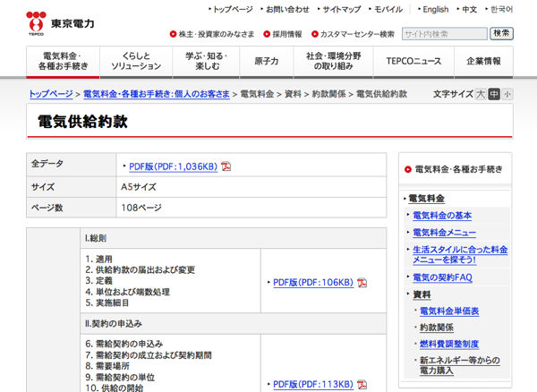Click breadcrumb トップページ link
Image resolution: width=537 pixels, height=392 pixels.
51,94
